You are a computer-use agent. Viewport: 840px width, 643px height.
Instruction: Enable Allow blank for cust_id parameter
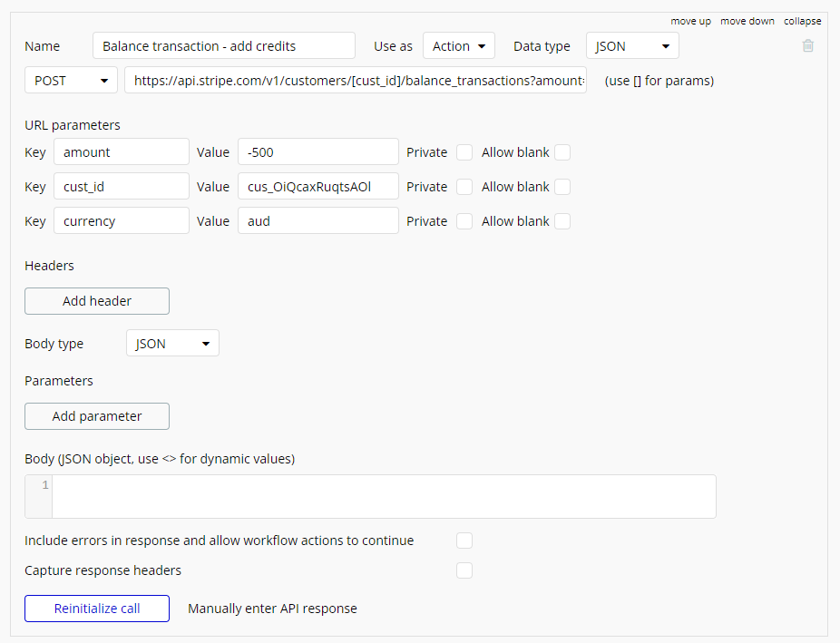[x=562, y=187]
